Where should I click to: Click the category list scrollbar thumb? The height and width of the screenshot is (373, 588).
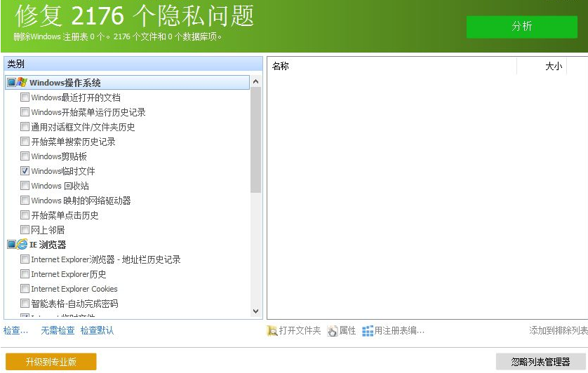point(255,140)
